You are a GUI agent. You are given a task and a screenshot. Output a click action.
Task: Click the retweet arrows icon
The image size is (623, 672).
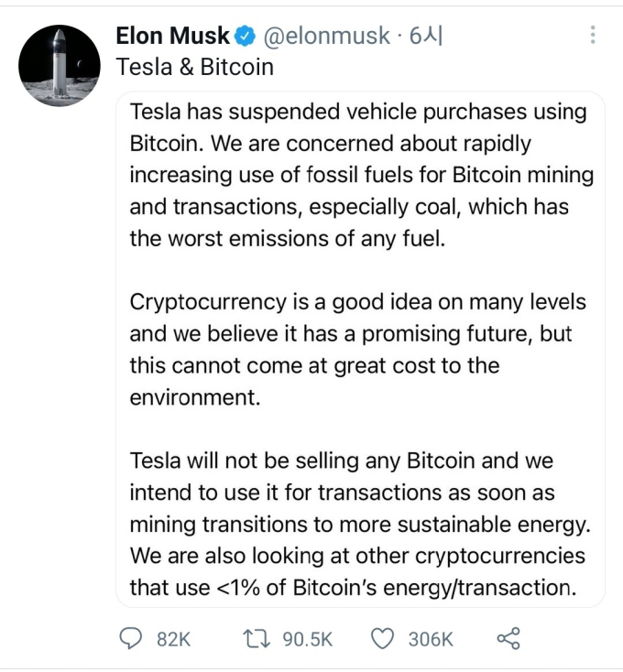click(x=257, y=638)
